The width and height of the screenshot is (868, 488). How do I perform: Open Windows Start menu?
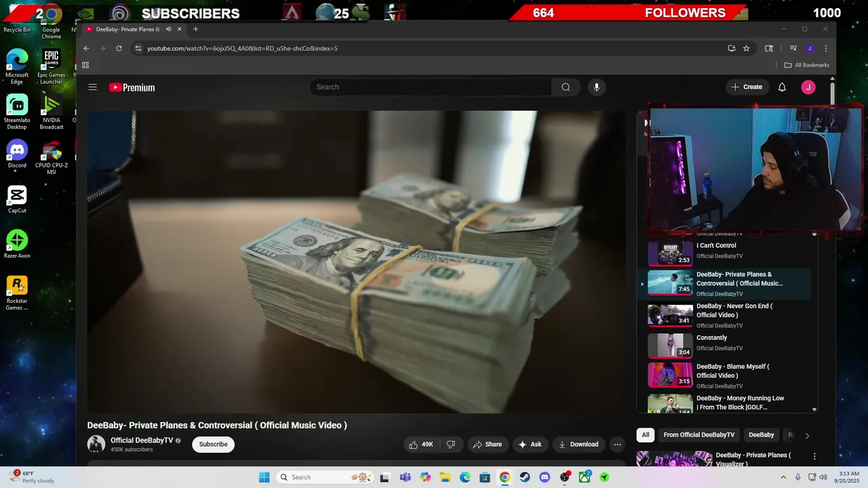pyautogui.click(x=264, y=477)
